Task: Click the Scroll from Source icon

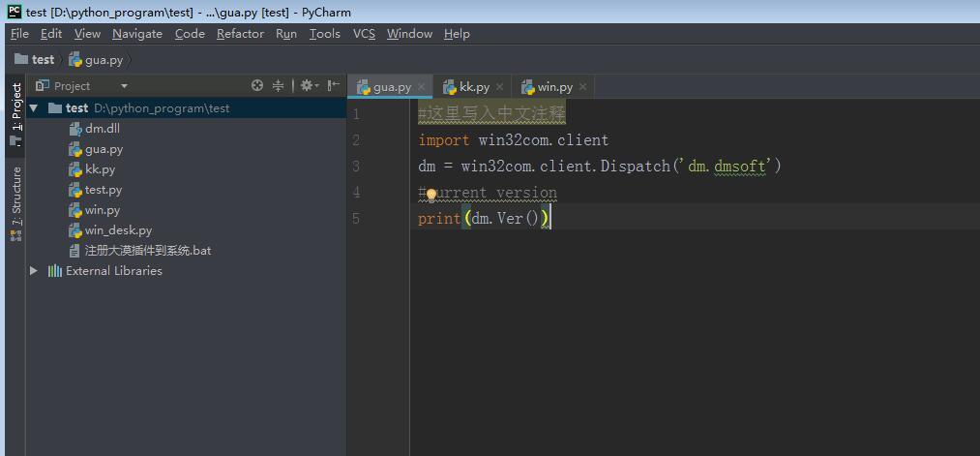Action: 257,85
